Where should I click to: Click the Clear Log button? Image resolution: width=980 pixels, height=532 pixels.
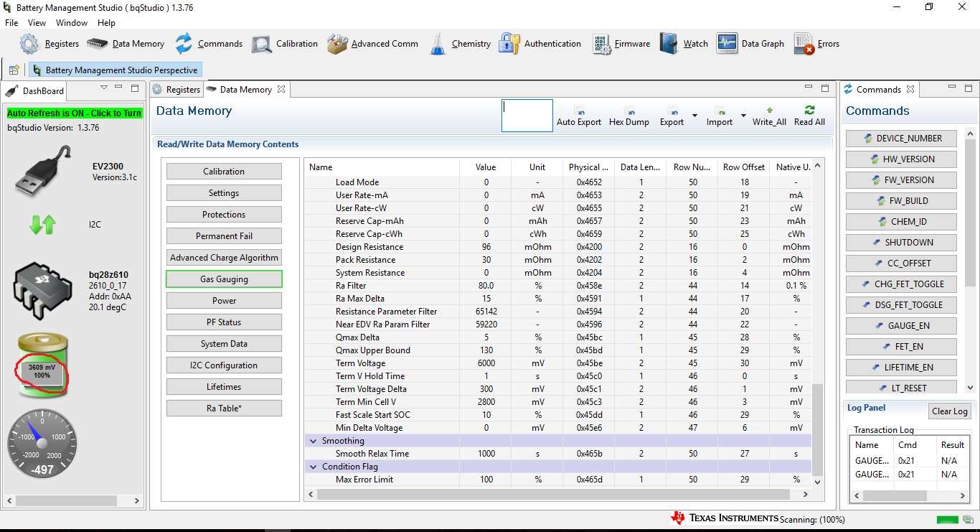950,411
